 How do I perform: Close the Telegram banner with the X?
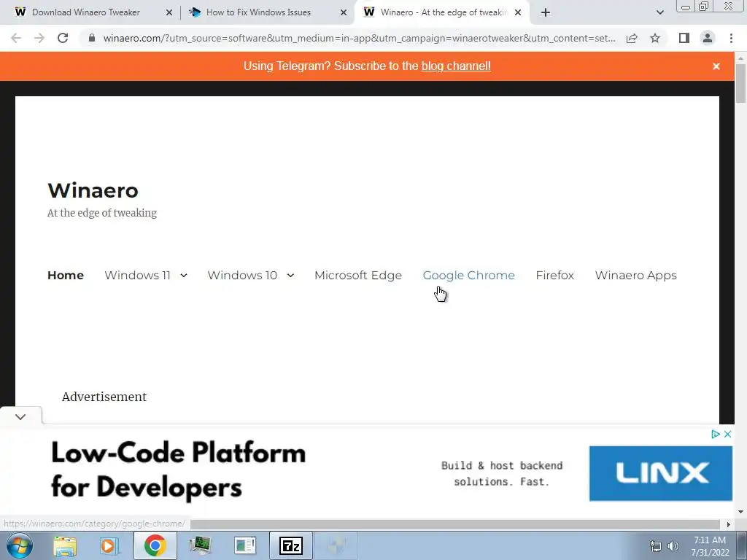point(716,66)
